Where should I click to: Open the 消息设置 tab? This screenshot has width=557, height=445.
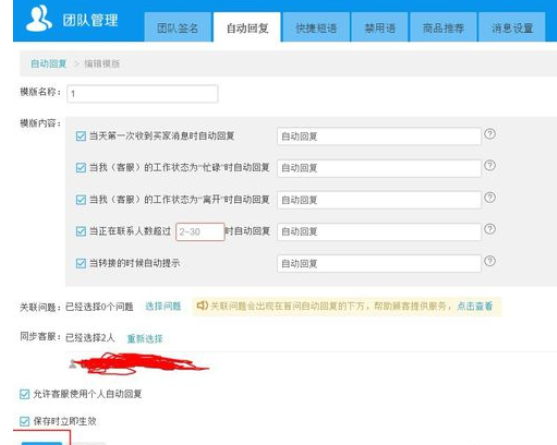coord(512,27)
